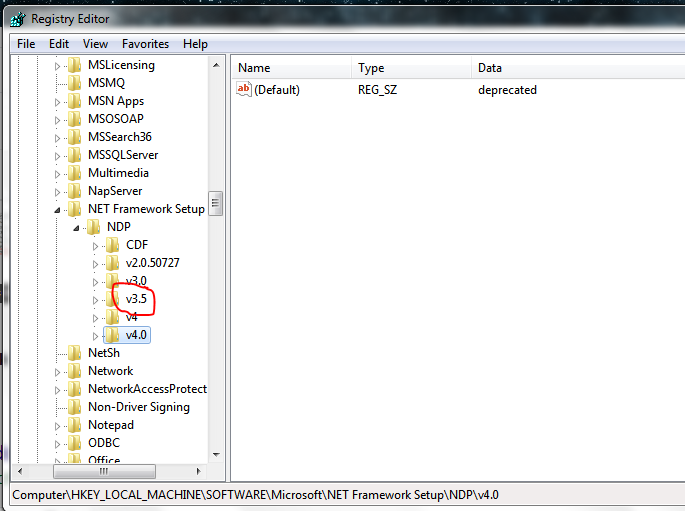
Task: Click the NDP folder icon
Action: [93, 227]
